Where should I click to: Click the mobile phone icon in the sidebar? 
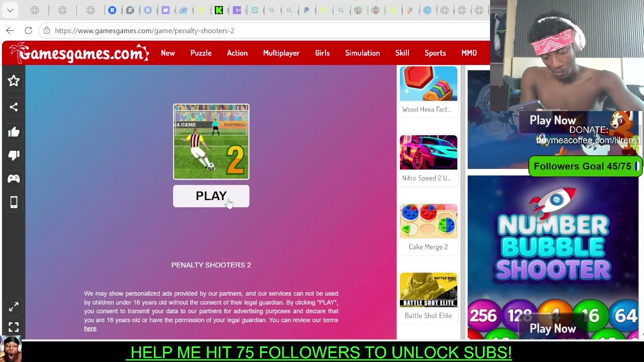point(14,202)
